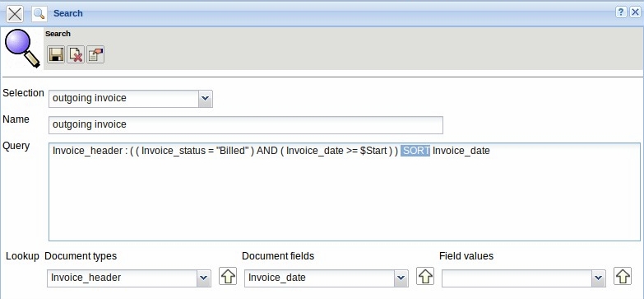Click the save search floppy disk icon
The image size is (644, 299).
coord(56,54)
